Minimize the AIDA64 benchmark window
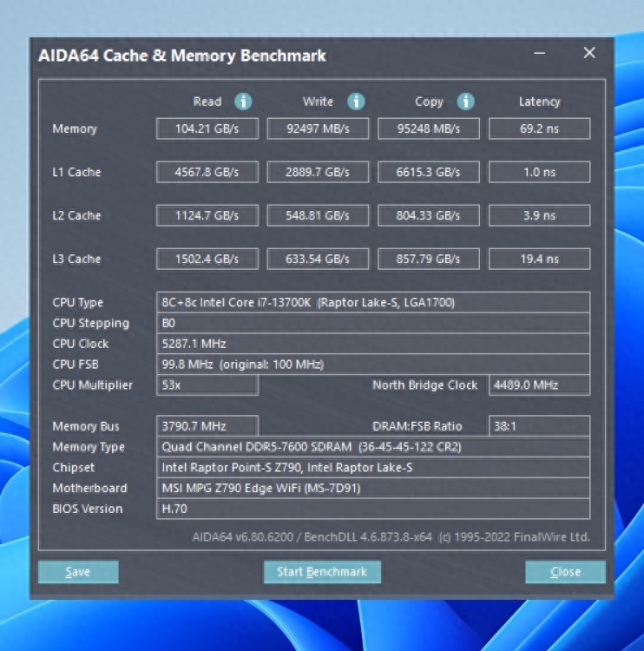Screen dimensions: 644x651 [539, 53]
